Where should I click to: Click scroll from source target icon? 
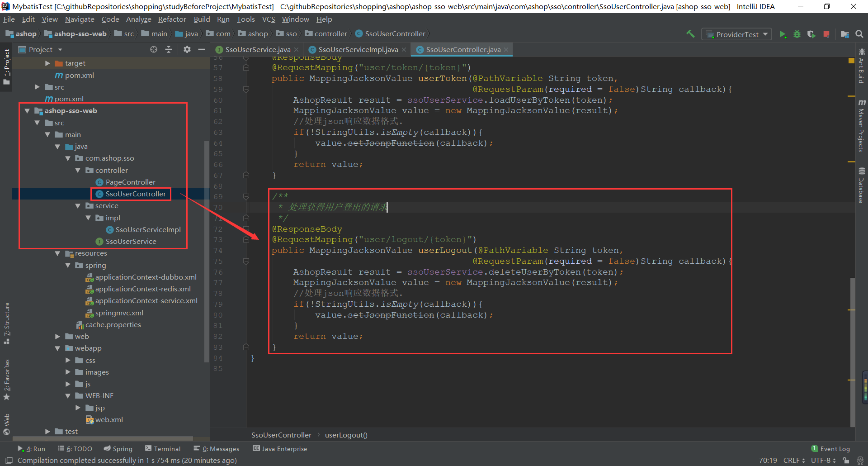click(154, 49)
